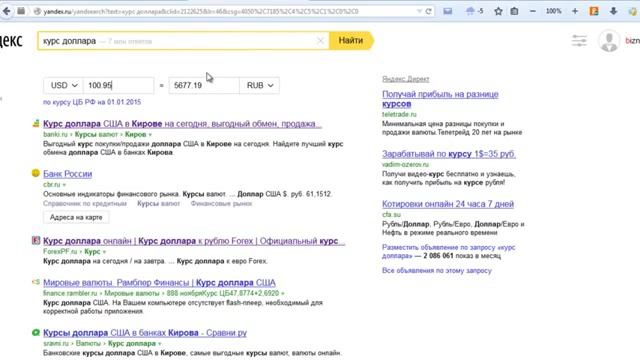Open ad Получай прибыль на разнице курсов

440,99
